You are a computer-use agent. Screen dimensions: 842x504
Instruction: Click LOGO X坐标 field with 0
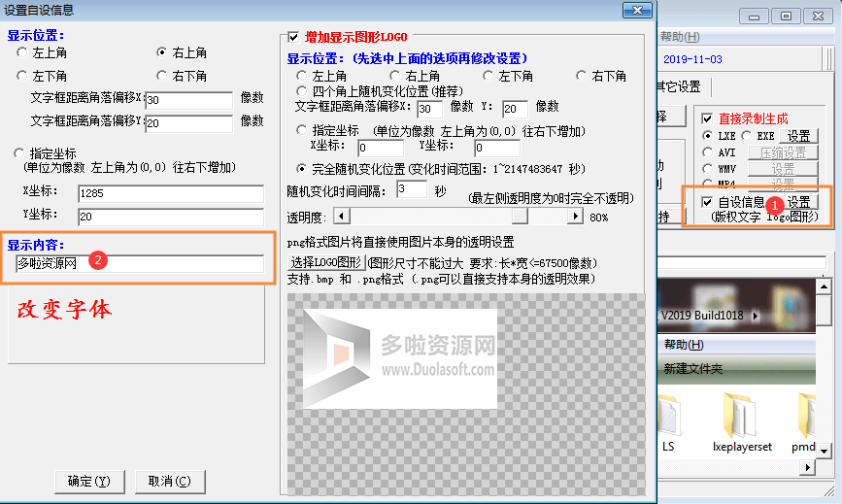pos(381,148)
